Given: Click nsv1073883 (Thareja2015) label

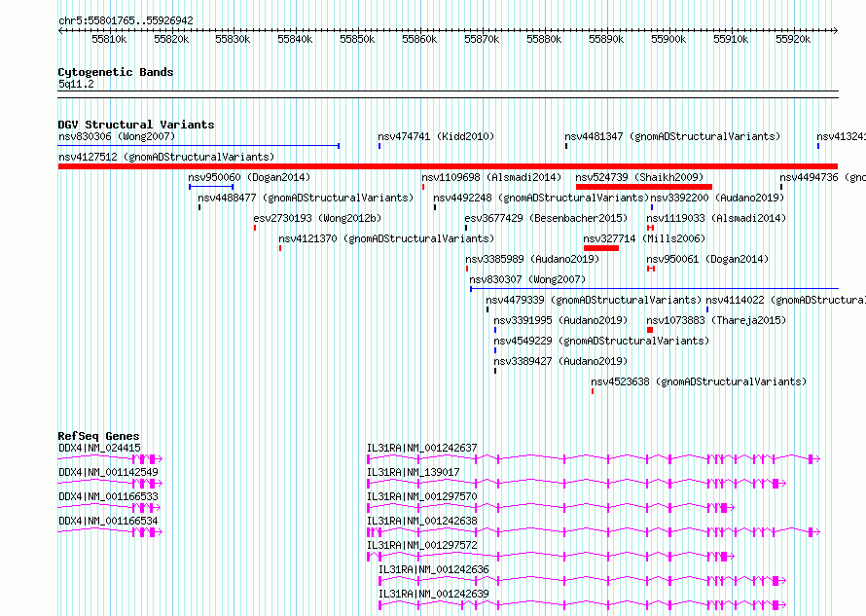Looking at the screenshot, I should [716, 320].
